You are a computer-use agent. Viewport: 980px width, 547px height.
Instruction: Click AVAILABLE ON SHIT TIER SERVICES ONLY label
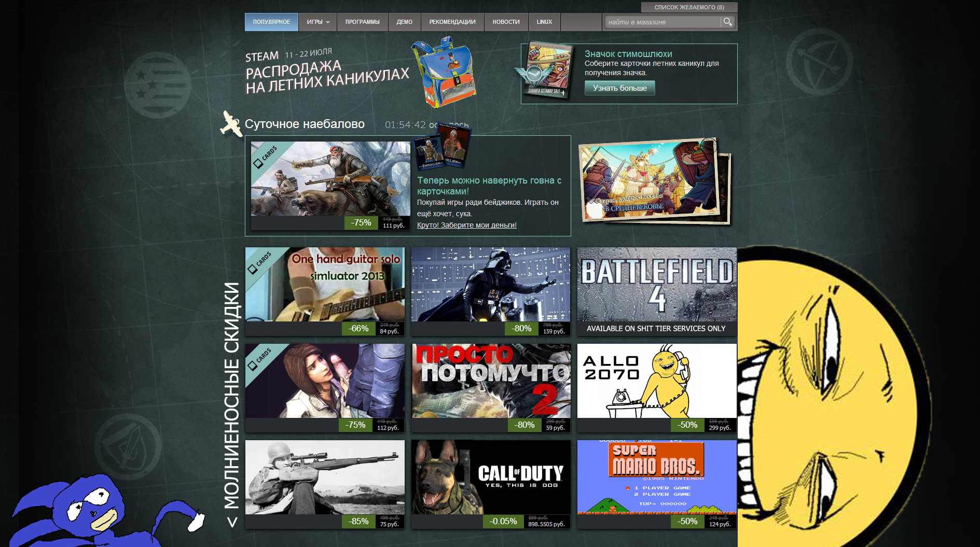tap(656, 328)
